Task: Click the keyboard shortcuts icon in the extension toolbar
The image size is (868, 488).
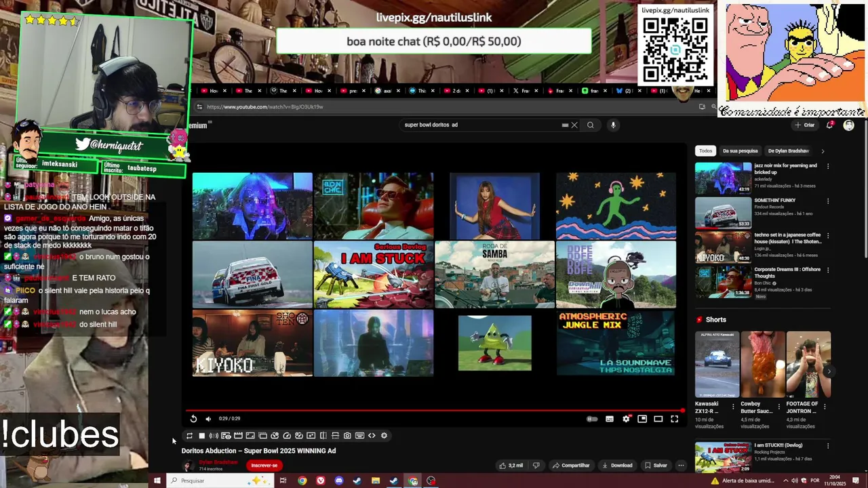Action: [x=359, y=436]
